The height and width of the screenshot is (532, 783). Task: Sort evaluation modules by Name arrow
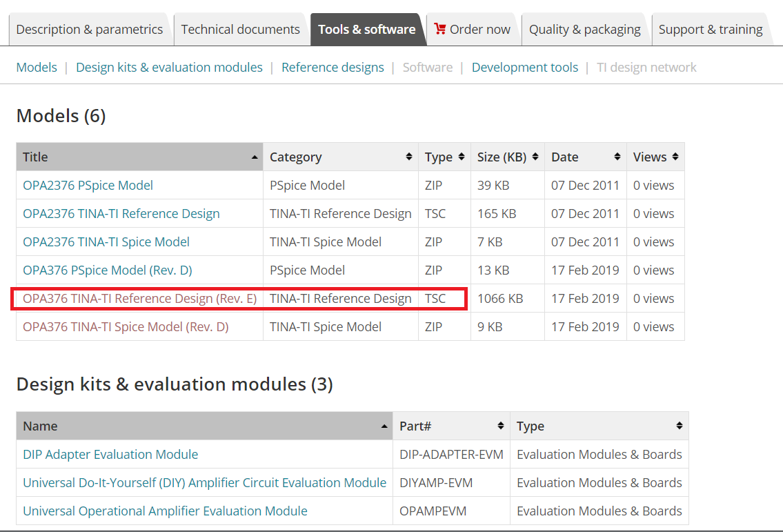(384, 426)
